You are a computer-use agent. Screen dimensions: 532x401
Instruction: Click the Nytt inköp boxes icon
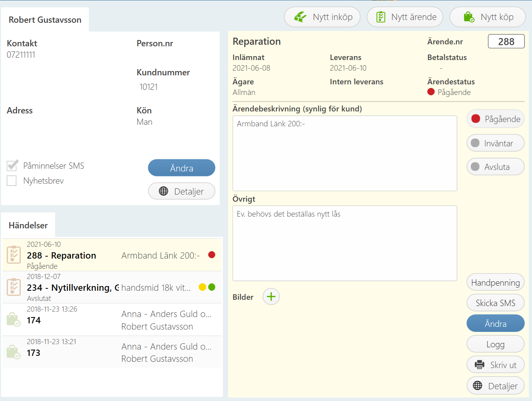coord(301,17)
